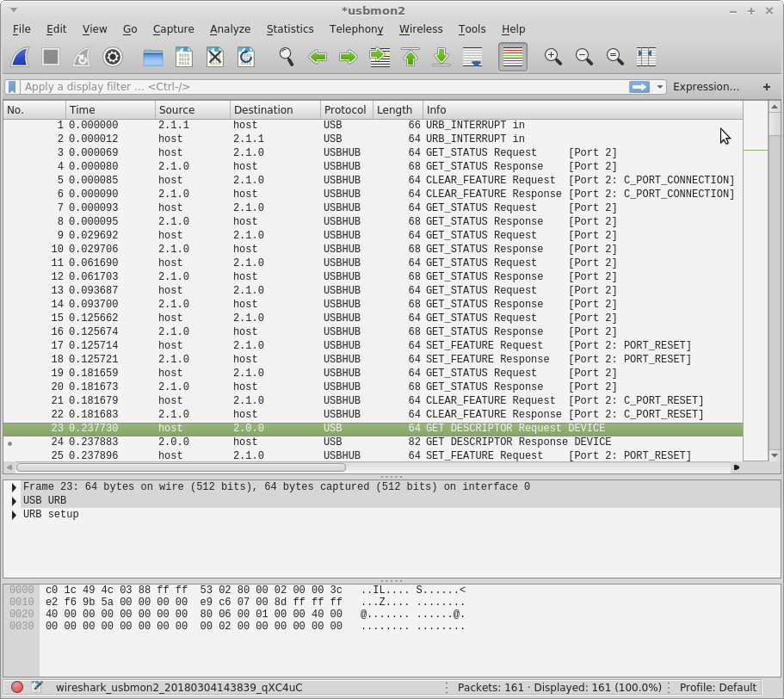
Task: Open the Help menu
Action: click(513, 29)
